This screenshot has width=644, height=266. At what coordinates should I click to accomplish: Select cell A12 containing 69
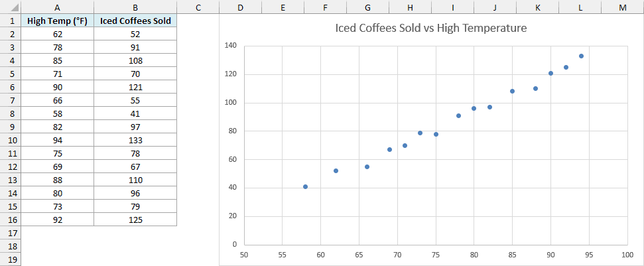(x=57, y=166)
